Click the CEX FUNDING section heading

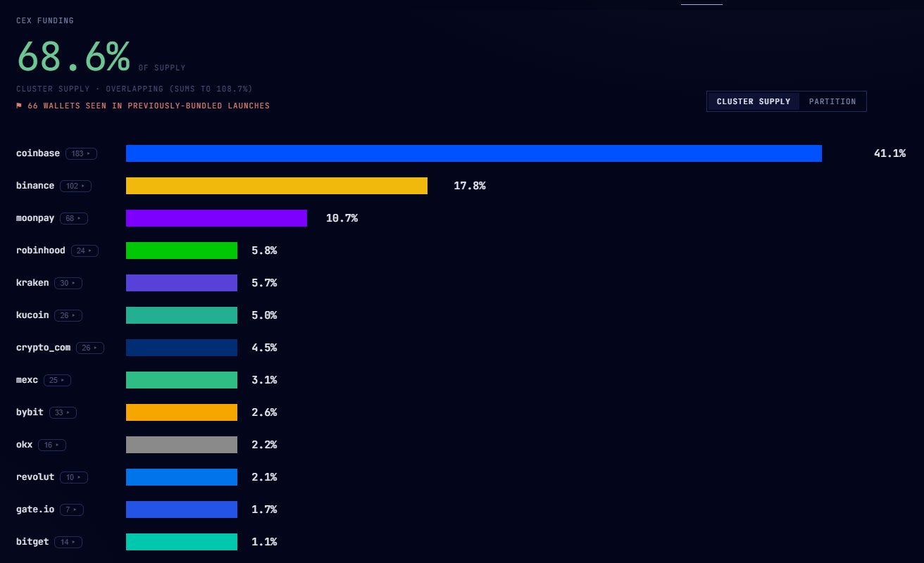click(x=45, y=21)
